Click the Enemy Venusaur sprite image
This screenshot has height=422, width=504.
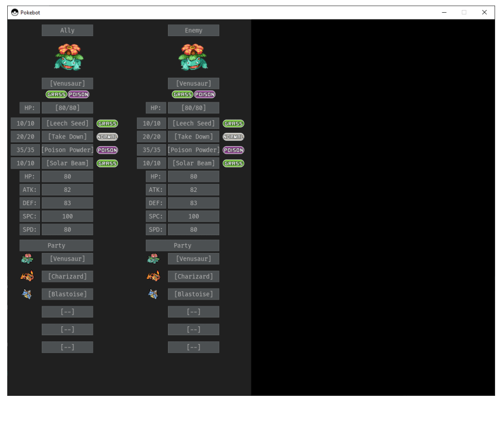[x=193, y=57]
